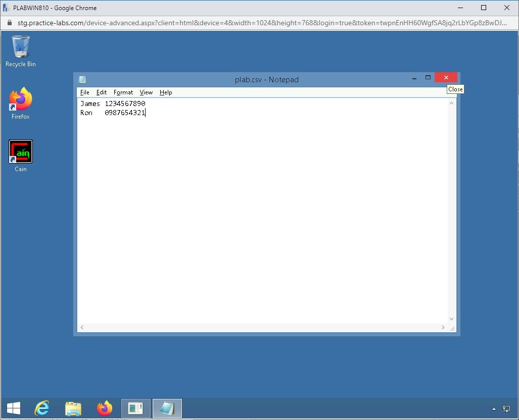The width and height of the screenshot is (519, 420).
Task: Open the View menu in Notepad
Action: pyautogui.click(x=146, y=92)
